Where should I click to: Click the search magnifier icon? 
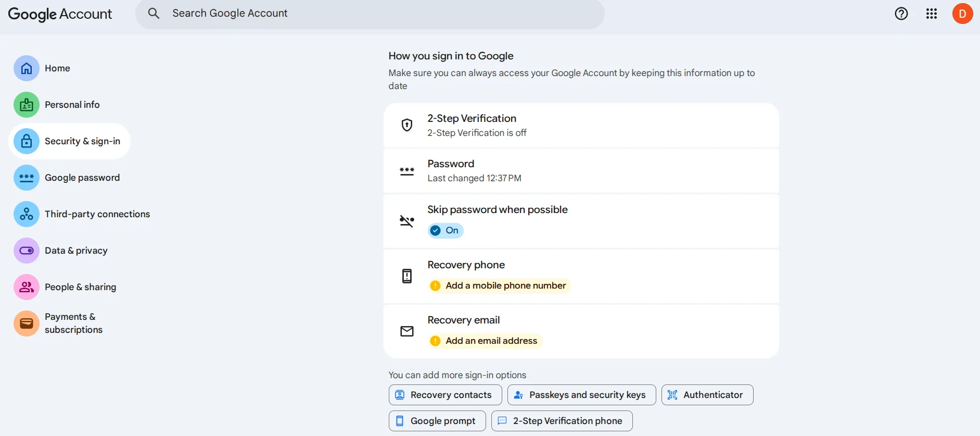[154, 13]
